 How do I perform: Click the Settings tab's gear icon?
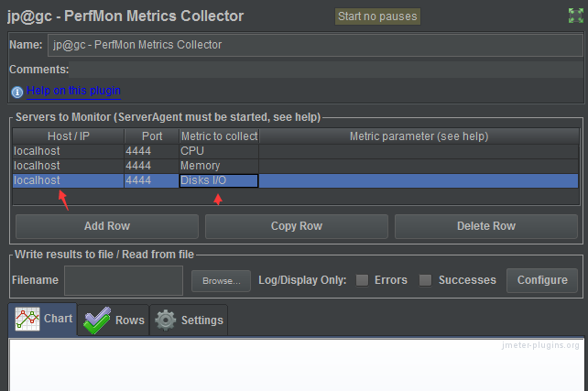(166, 320)
